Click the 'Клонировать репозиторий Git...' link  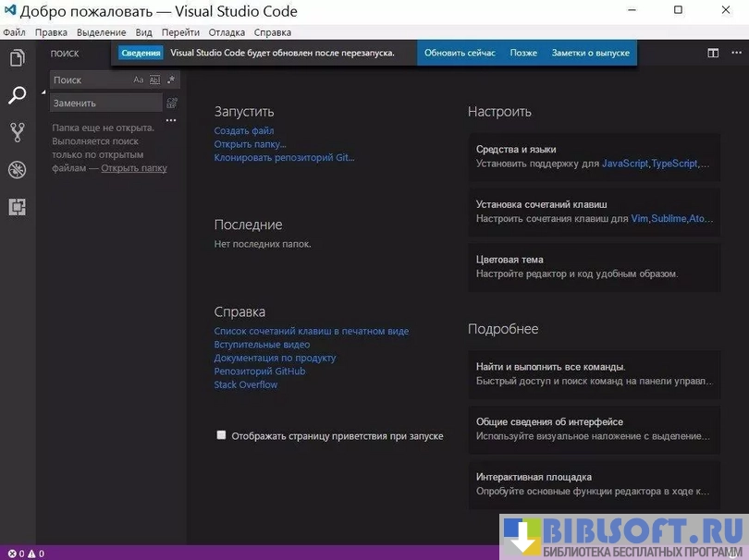284,157
